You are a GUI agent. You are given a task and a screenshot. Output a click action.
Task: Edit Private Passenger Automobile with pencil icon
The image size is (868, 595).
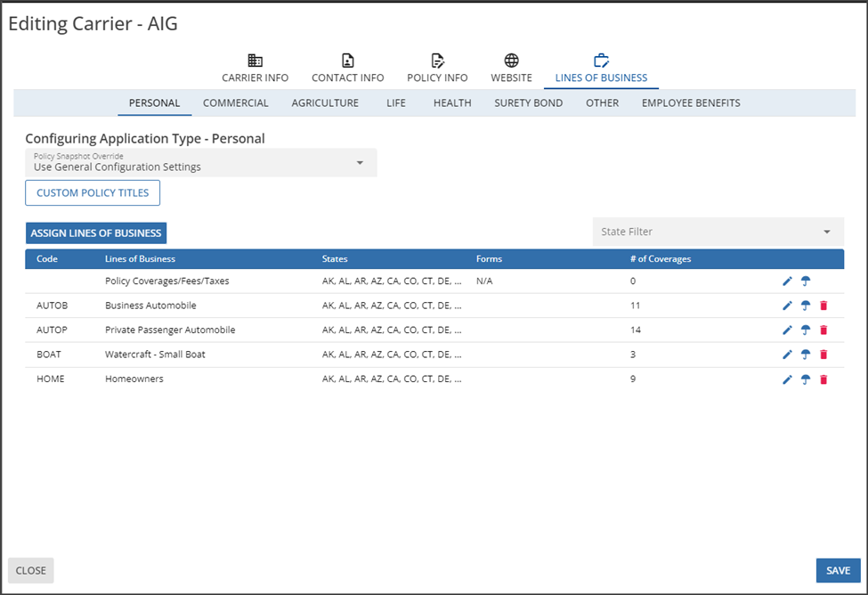787,330
